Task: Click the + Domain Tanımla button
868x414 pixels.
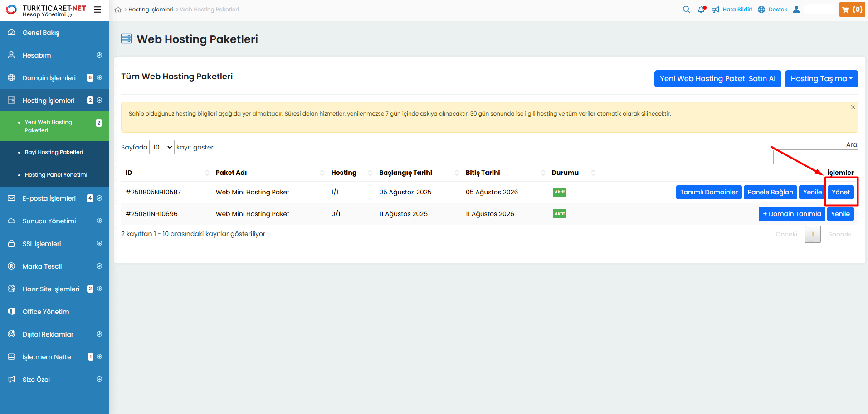Action: [x=791, y=214]
